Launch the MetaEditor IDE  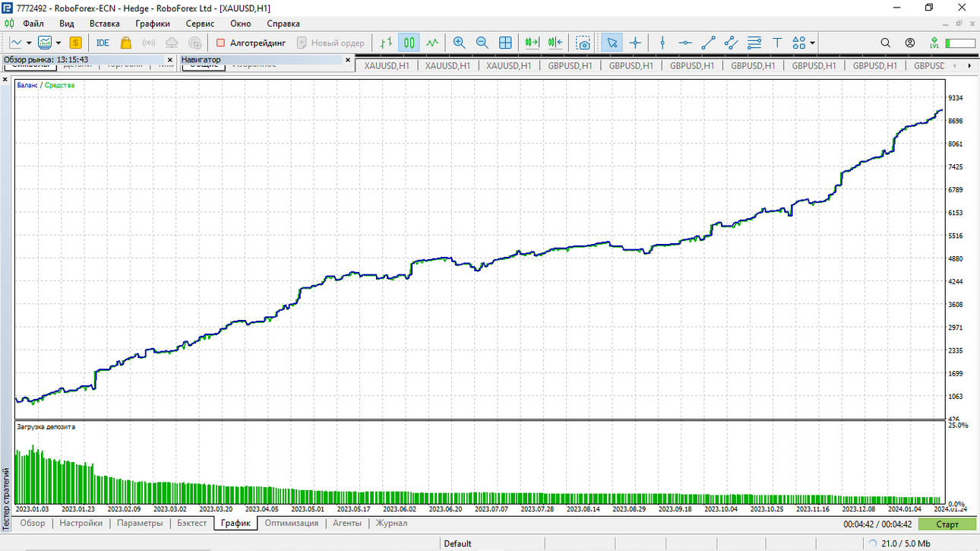(103, 43)
